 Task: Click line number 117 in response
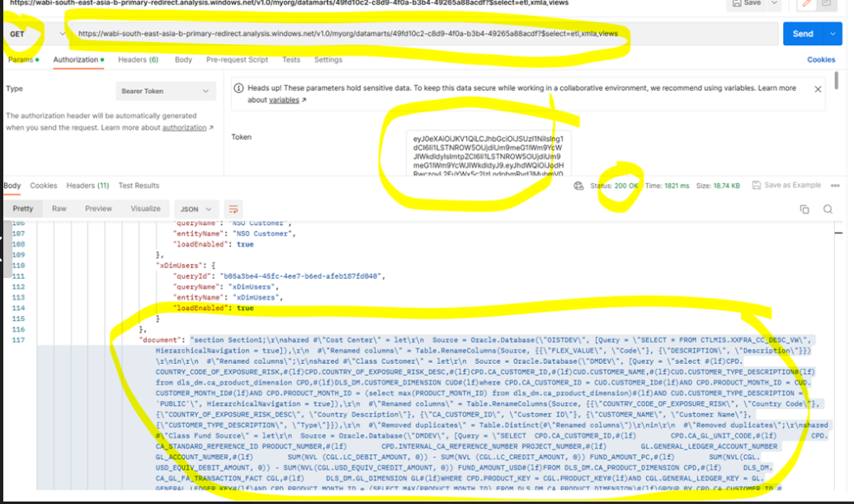tap(18, 340)
